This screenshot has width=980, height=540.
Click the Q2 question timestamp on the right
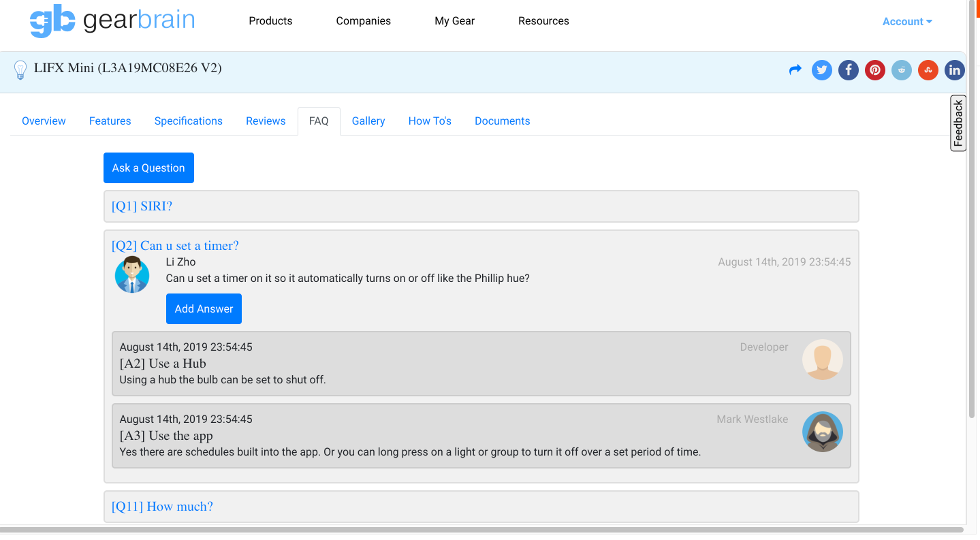pos(785,261)
